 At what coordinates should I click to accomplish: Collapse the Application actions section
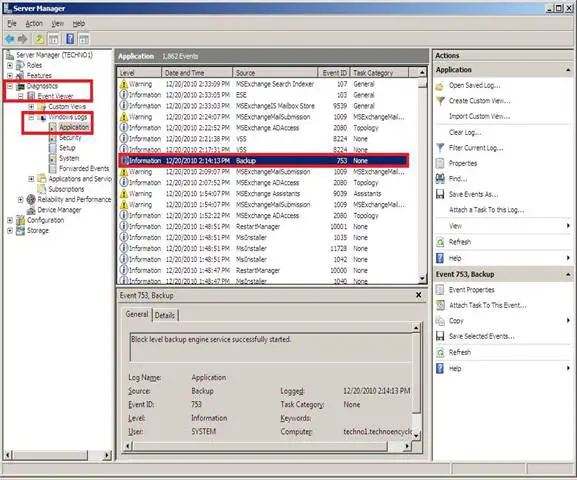(568, 70)
